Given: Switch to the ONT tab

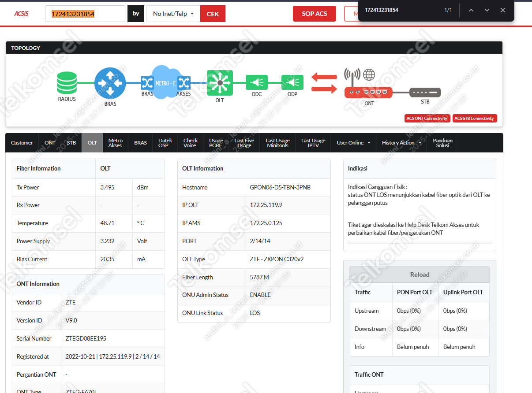Looking at the screenshot, I should tap(50, 143).
